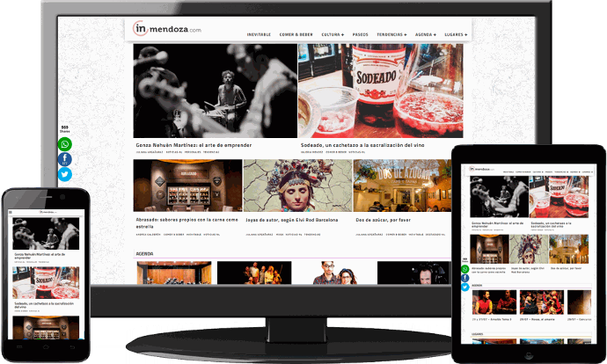Share on Twitter icon on the monitor
This screenshot has height=364, width=607.
point(65,174)
